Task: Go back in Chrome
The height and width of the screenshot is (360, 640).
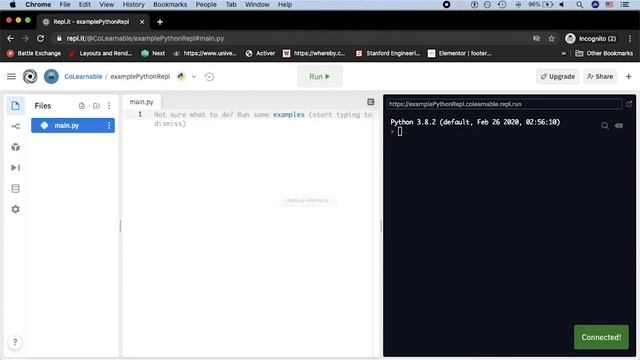Action: 10,38
